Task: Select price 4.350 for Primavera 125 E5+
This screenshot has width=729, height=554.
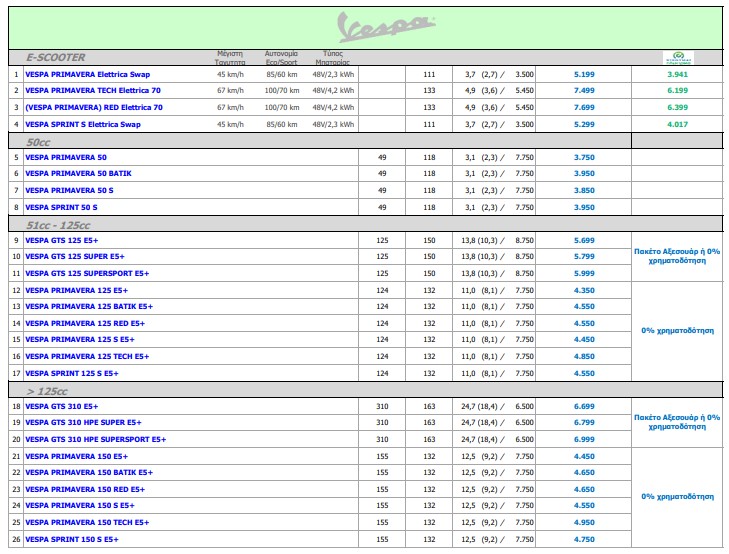Action: click(584, 290)
